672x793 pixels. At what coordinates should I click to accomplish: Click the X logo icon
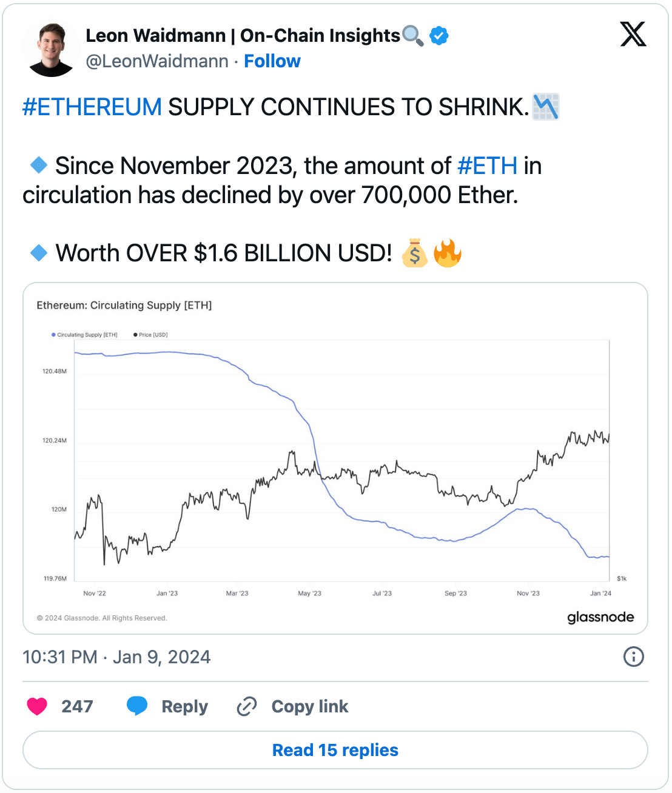pyautogui.click(x=633, y=34)
